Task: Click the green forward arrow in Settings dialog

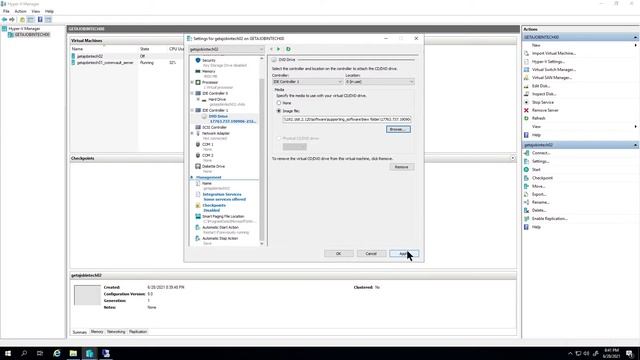Action: coord(279,49)
